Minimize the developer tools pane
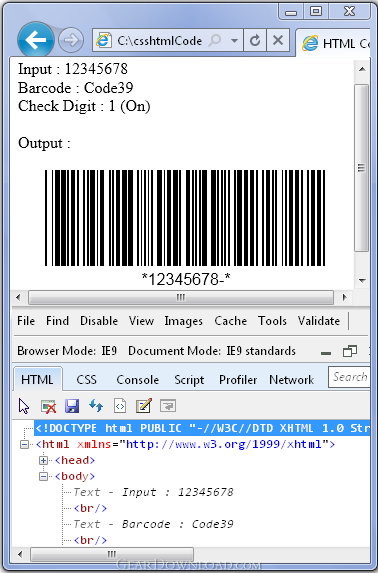The image size is (378, 573). coord(326,353)
